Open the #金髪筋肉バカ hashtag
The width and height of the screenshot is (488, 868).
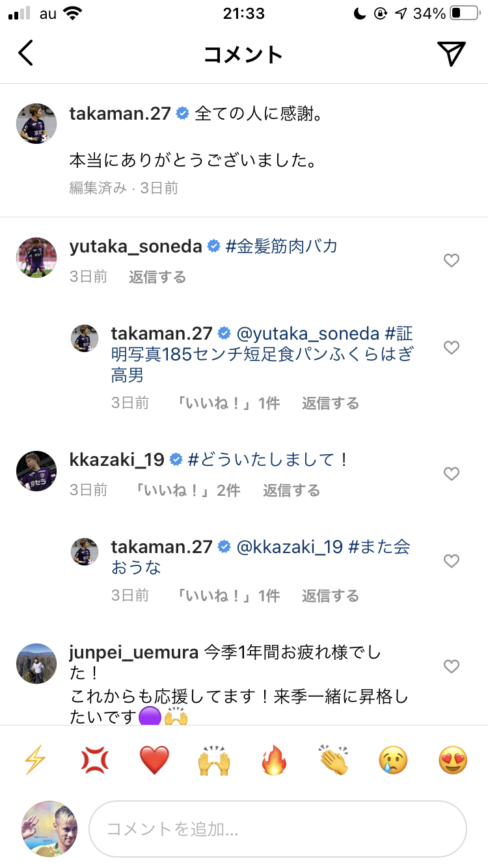point(281,246)
